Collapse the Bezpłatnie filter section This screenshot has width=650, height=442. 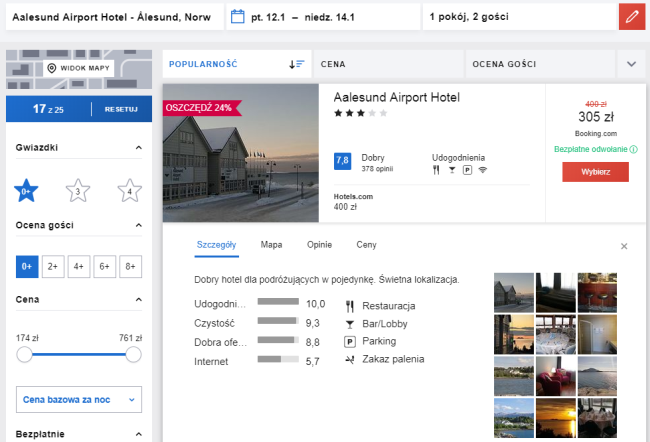coord(139,434)
